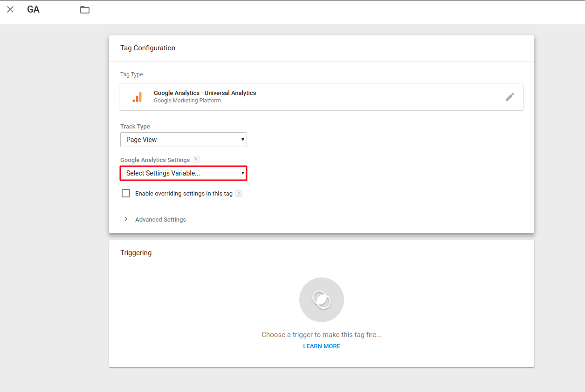
Task: Click the Tag Type label
Action: pyautogui.click(x=131, y=74)
